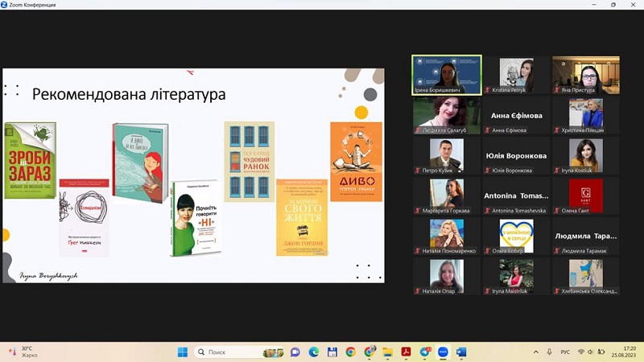Open Google Chrome from the taskbar
Viewport: 644px width, 362px height.
click(350, 352)
